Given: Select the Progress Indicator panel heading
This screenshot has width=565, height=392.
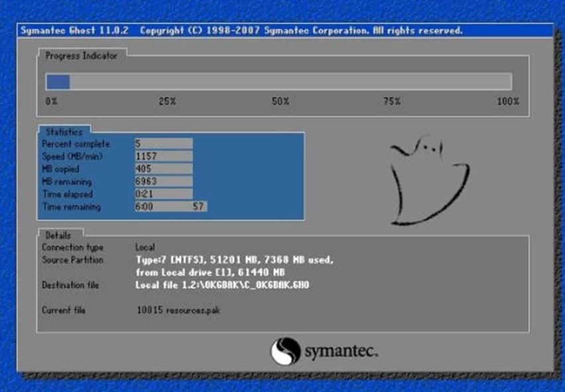Looking at the screenshot, I should tap(81, 56).
